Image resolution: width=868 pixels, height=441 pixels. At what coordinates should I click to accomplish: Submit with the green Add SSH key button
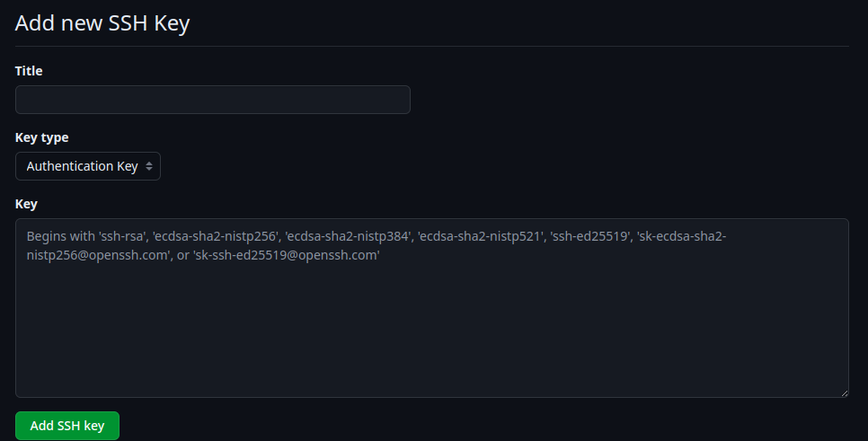[67, 426]
